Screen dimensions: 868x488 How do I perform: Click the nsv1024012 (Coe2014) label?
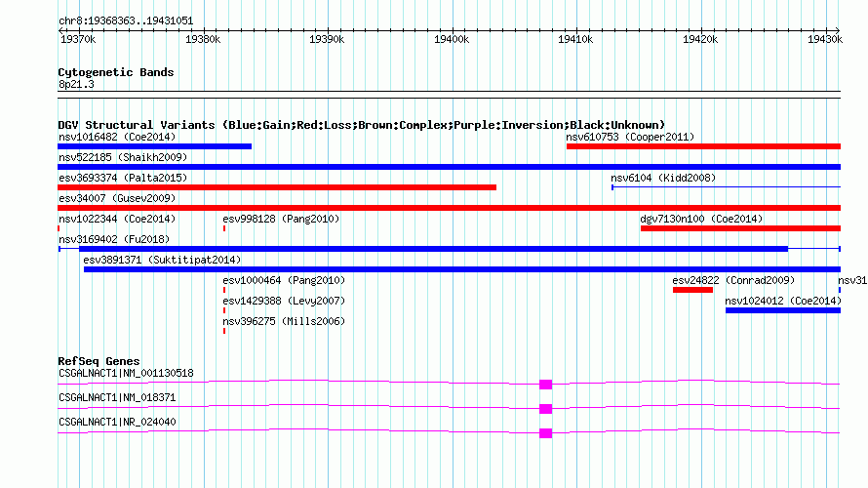[783, 301]
